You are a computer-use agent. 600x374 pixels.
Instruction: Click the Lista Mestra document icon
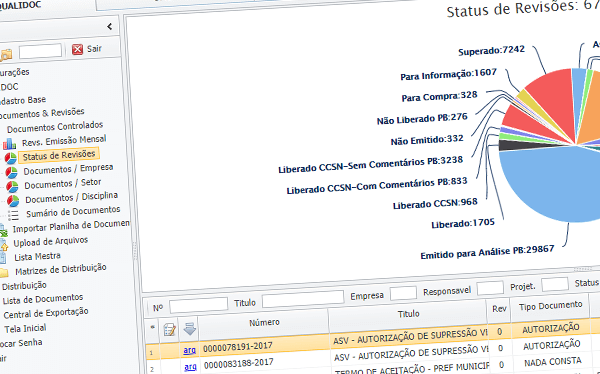tap(3, 258)
